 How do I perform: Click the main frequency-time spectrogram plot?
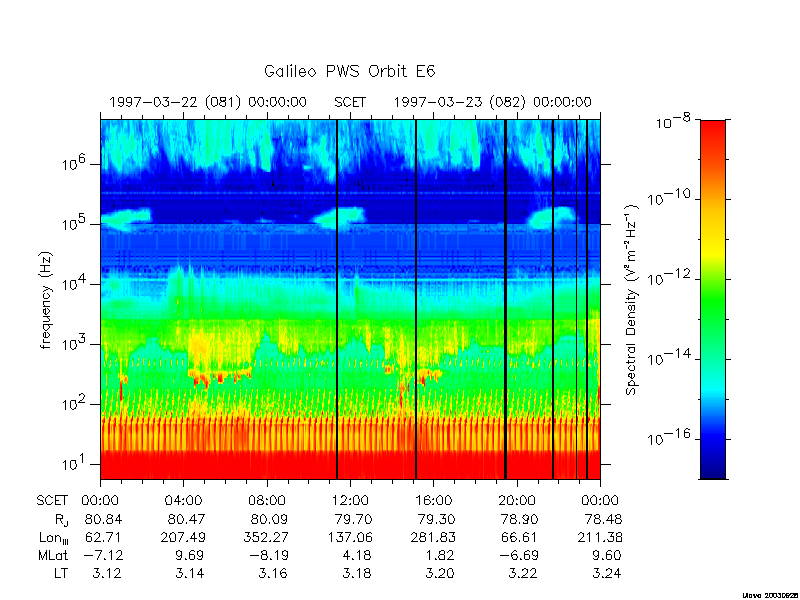(x=350, y=299)
